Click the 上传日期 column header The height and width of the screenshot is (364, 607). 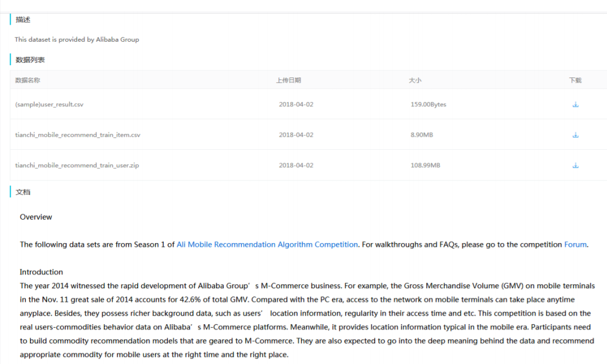point(288,80)
